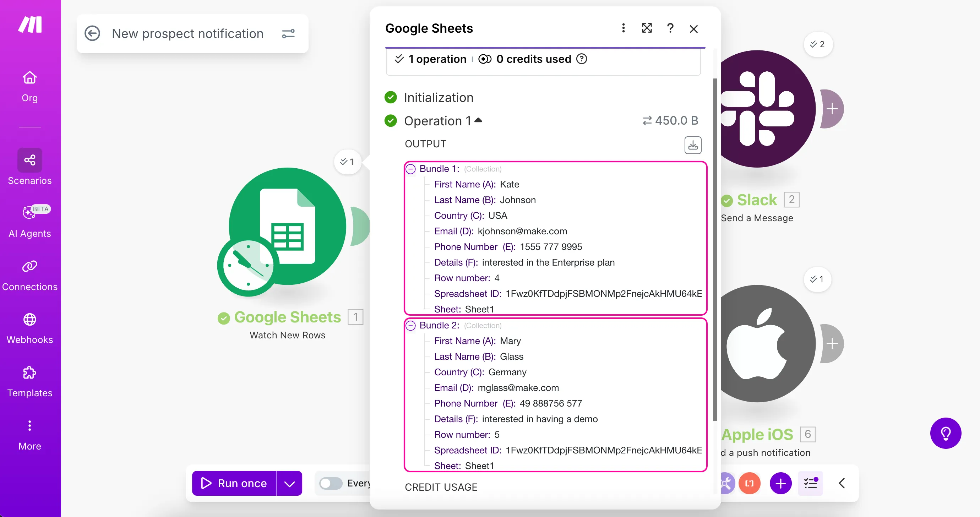Open the checklist notes icon in bottom toolbar
Screen dimensions: 980x517
(x=810, y=483)
